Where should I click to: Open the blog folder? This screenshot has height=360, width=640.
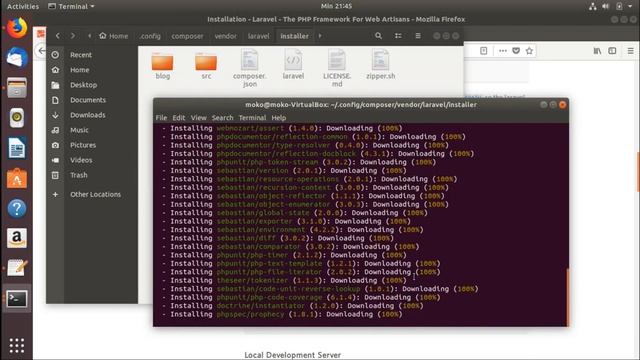[162, 65]
